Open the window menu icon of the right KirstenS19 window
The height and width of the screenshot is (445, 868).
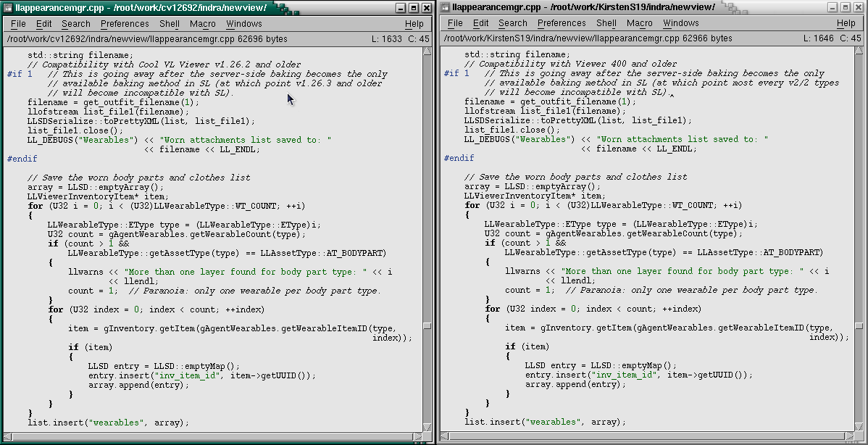(444, 7)
